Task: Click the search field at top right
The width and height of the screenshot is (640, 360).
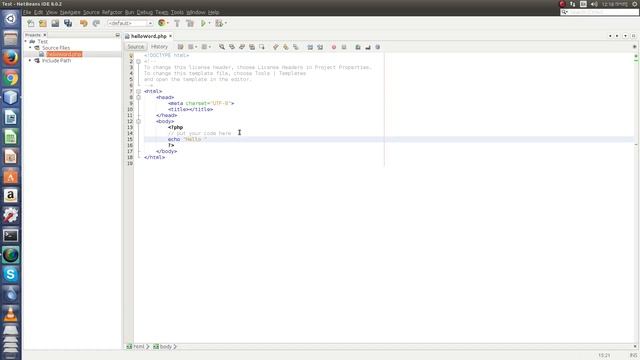Action: pyautogui.click(x=599, y=12)
